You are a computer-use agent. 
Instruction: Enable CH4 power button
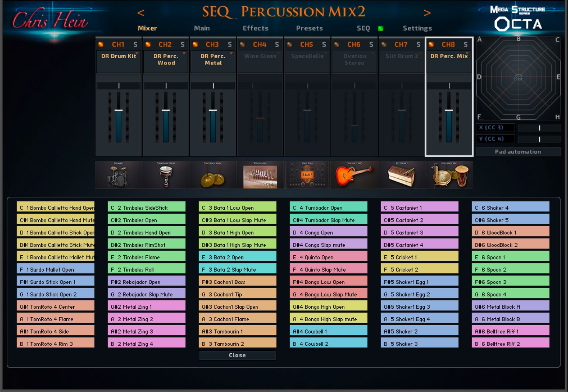click(x=242, y=45)
